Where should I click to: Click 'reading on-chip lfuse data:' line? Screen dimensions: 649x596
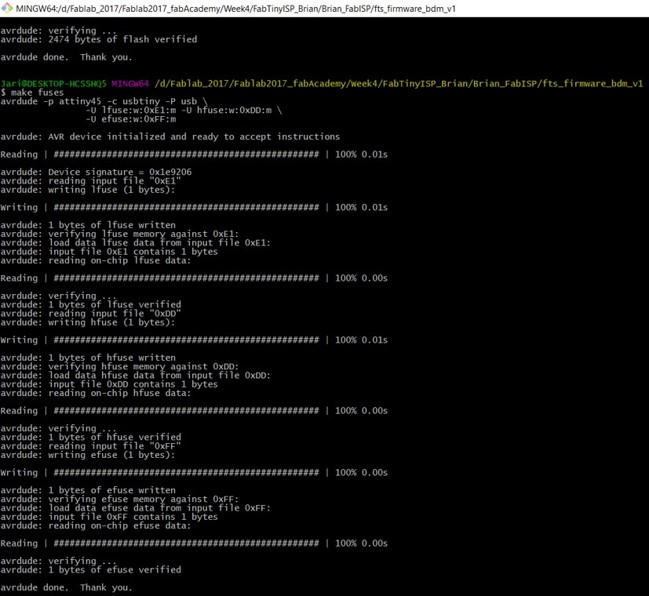tap(96, 261)
